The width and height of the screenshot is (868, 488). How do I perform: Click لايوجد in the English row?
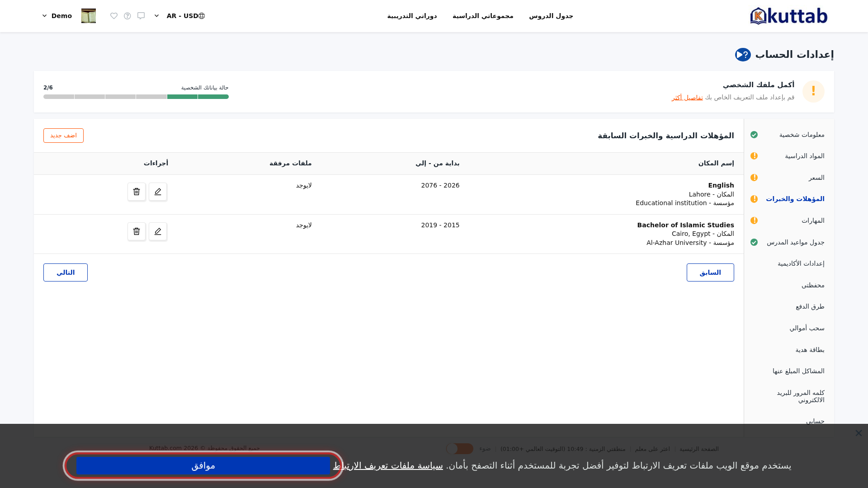pos(304,185)
